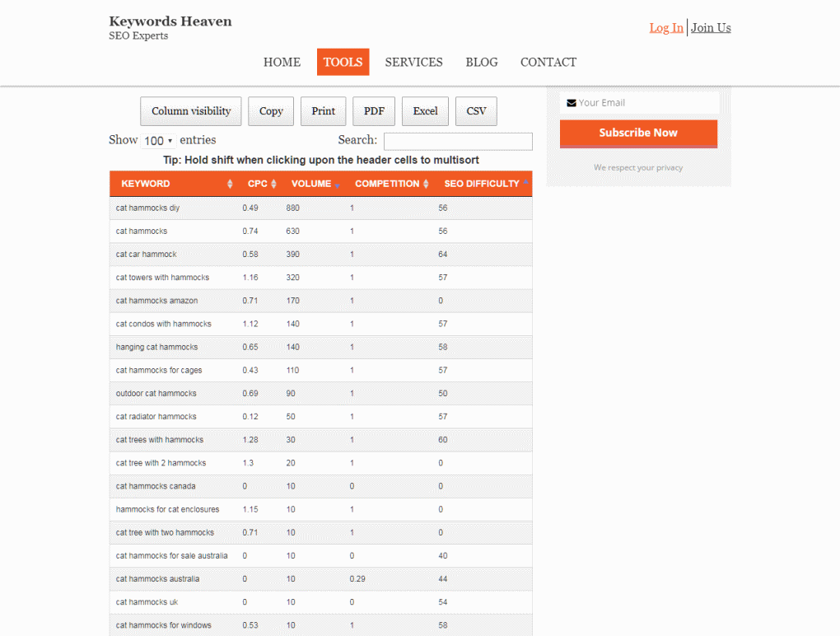Open the TOOLS menu item
Viewport: 840px width, 636px height.
pos(343,62)
